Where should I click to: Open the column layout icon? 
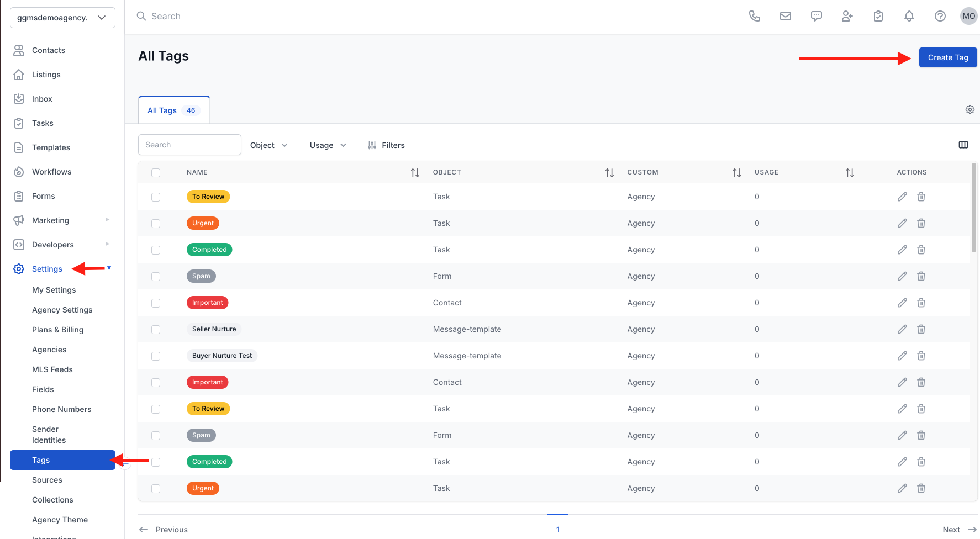963,145
